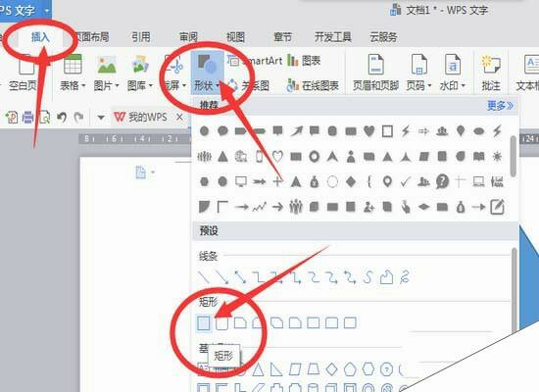The height and width of the screenshot is (392, 539).
Task: Open the 插入 ribbon tab
Action: pos(40,37)
